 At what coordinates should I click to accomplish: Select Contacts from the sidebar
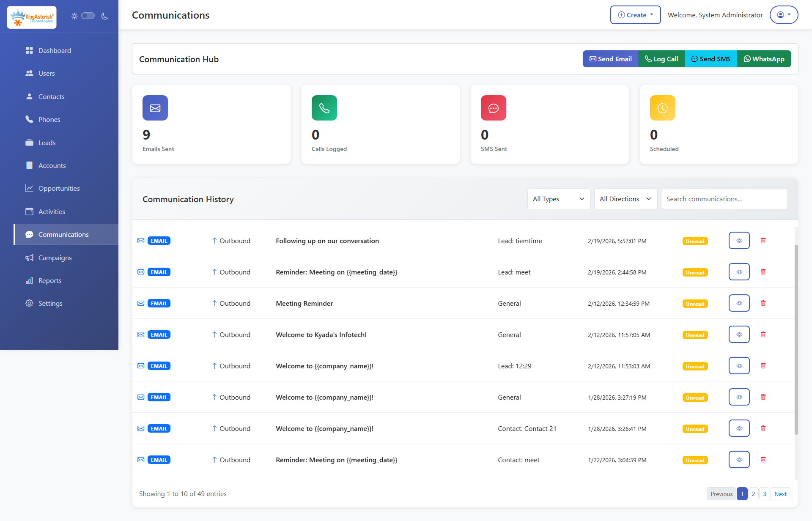tap(29, 96)
